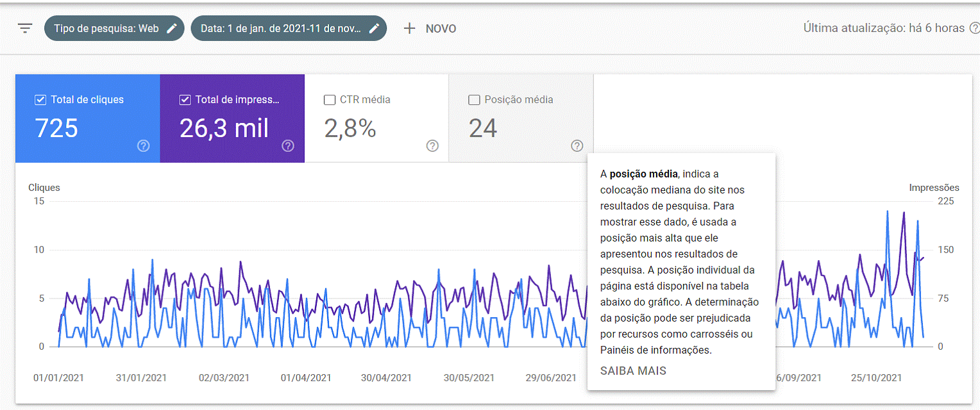Show help for CTR média
Image resolution: width=980 pixels, height=410 pixels.
(x=432, y=146)
